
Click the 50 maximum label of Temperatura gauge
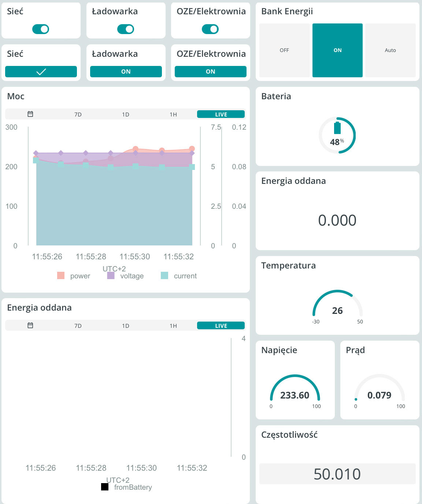click(360, 322)
